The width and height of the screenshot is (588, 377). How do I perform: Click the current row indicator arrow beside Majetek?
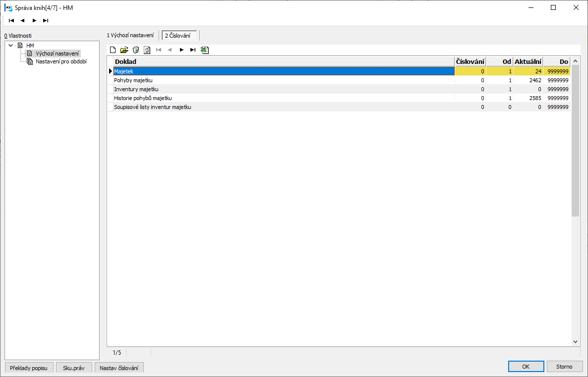(x=110, y=71)
